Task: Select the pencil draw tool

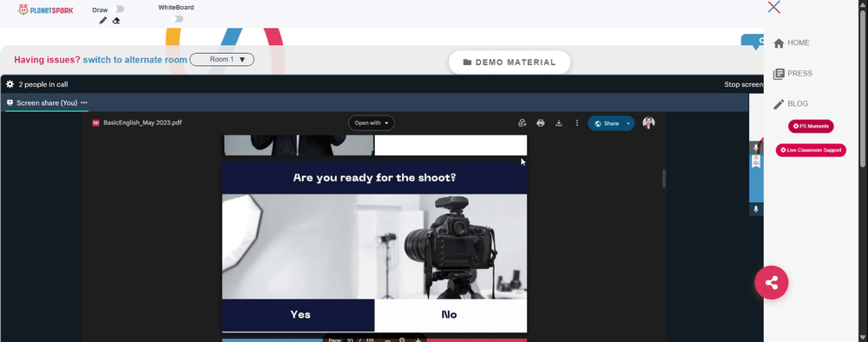Action: click(102, 21)
